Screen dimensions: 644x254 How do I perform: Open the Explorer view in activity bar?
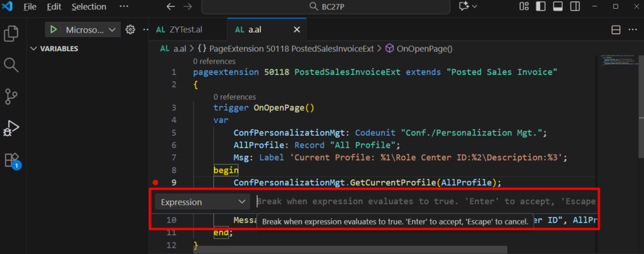pos(11,33)
